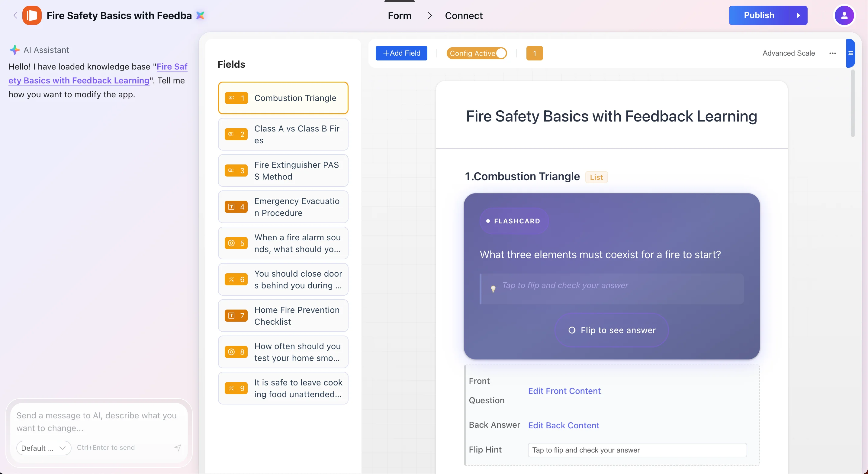Screen dimensions: 868x474
Task: Click the text icon of field 4
Action: click(231, 207)
